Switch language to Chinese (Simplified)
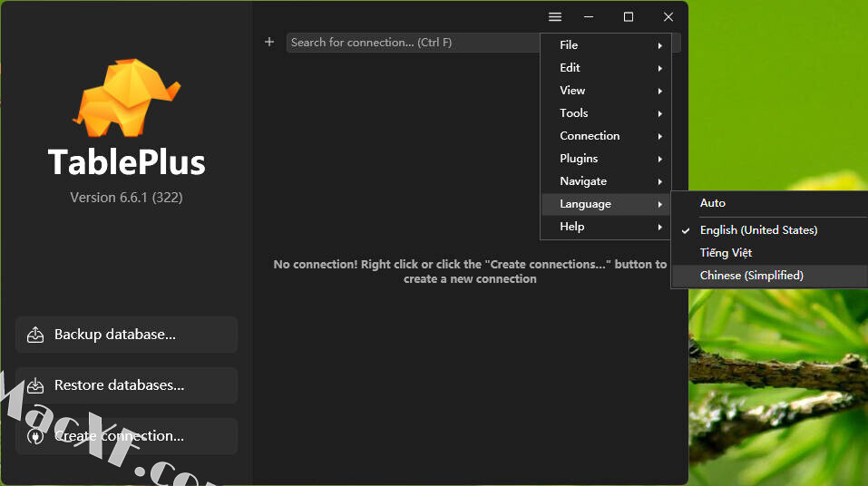 coord(770,276)
